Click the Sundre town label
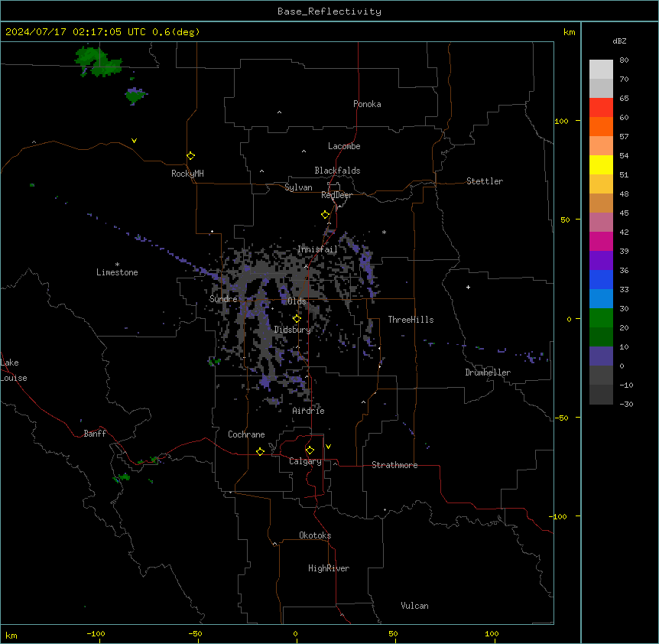The image size is (659, 644). [223, 299]
